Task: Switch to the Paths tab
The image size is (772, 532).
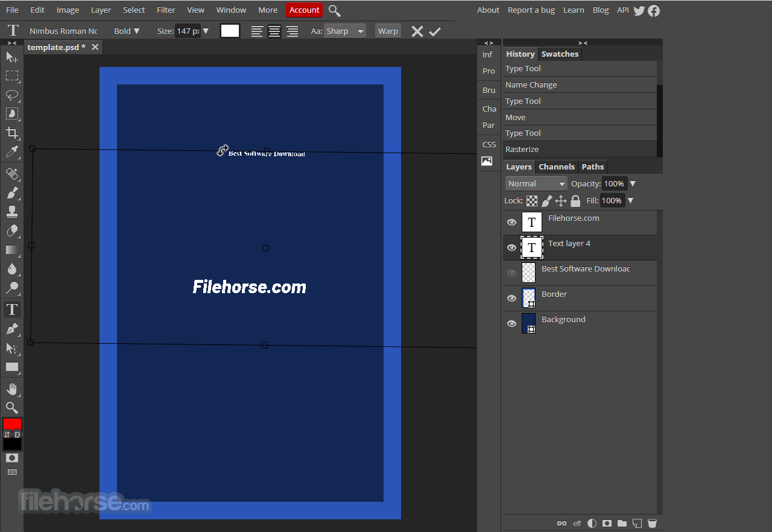Action: pyautogui.click(x=593, y=167)
